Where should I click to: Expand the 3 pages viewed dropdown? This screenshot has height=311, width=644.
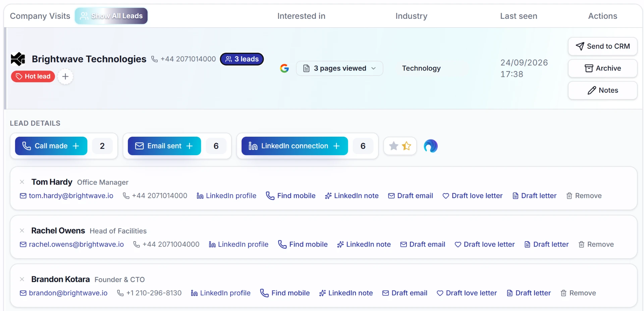[339, 69]
